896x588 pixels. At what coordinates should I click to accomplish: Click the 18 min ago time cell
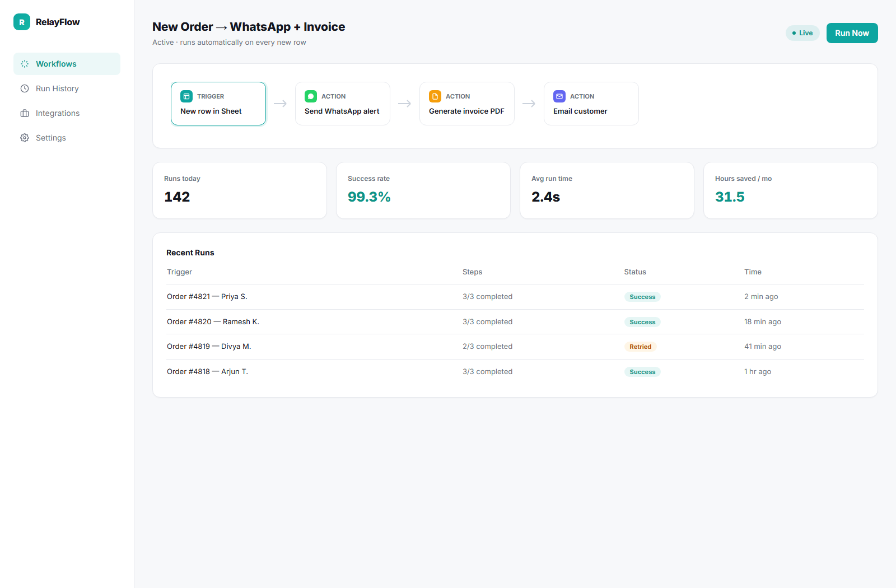pyautogui.click(x=763, y=322)
